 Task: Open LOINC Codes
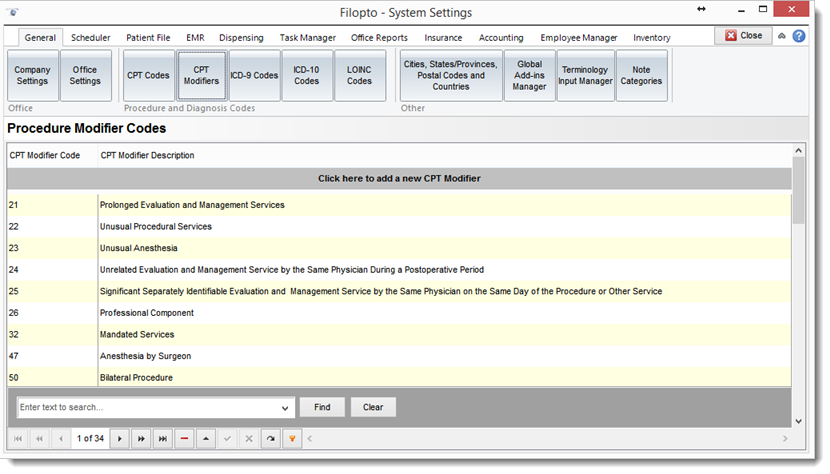click(359, 75)
